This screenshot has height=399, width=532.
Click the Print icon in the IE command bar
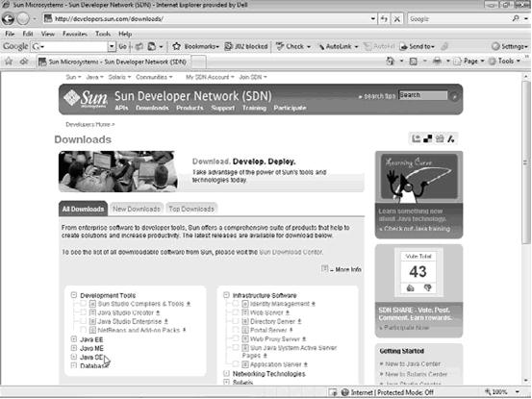[x=437, y=61]
